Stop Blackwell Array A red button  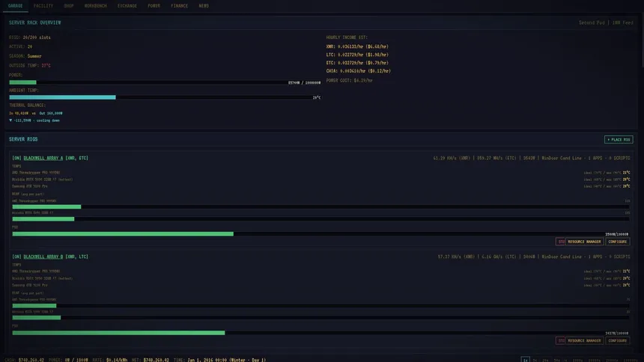pos(561,242)
